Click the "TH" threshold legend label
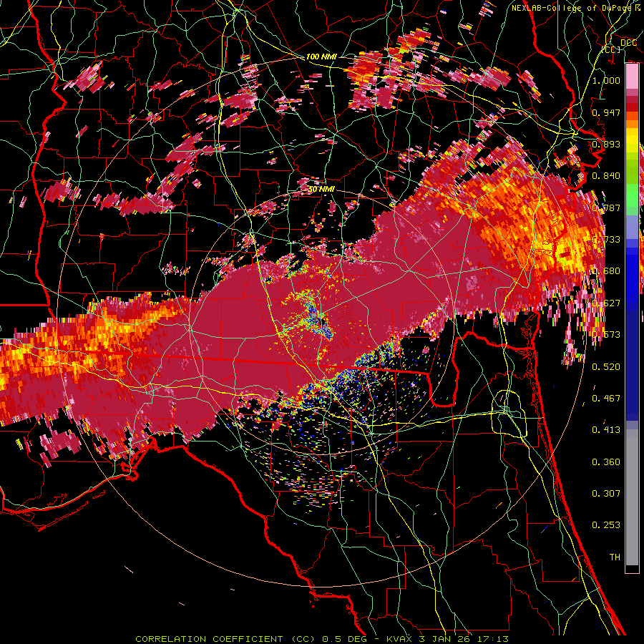The height and width of the screenshot is (644, 644). [615, 557]
